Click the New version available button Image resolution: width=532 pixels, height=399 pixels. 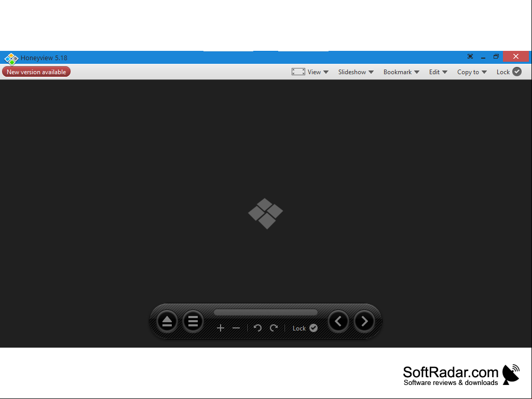(x=36, y=72)
